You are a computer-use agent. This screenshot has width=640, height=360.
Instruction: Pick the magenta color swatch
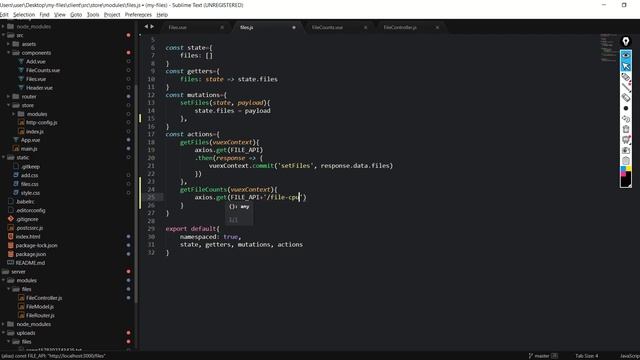[623, 174]
